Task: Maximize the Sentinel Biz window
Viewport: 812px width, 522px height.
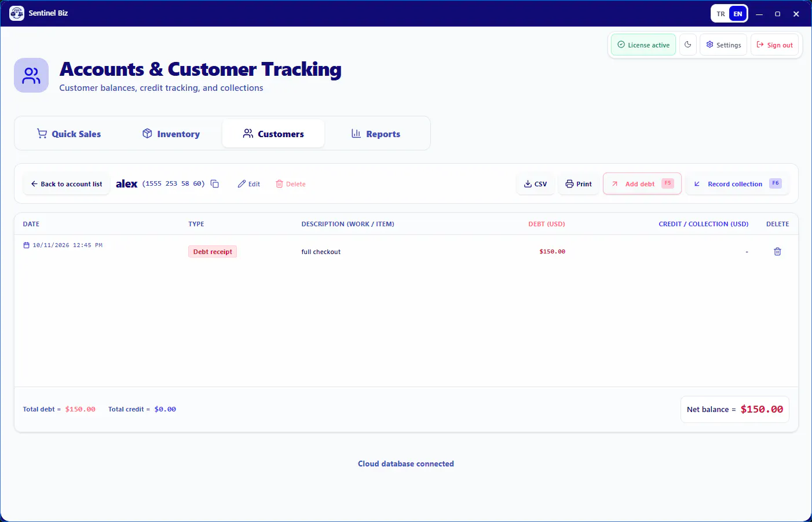Action: coord(777,14)
